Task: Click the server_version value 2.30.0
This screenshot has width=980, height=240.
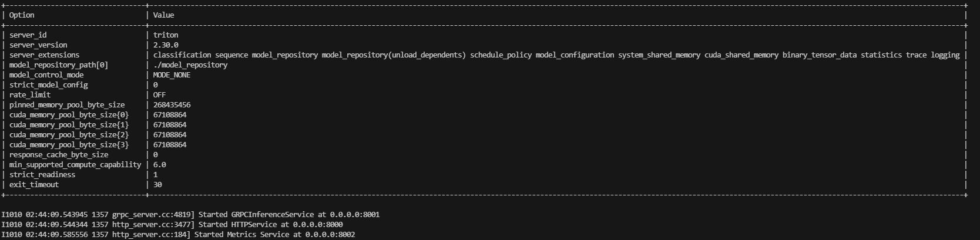Action: (166, 45)
